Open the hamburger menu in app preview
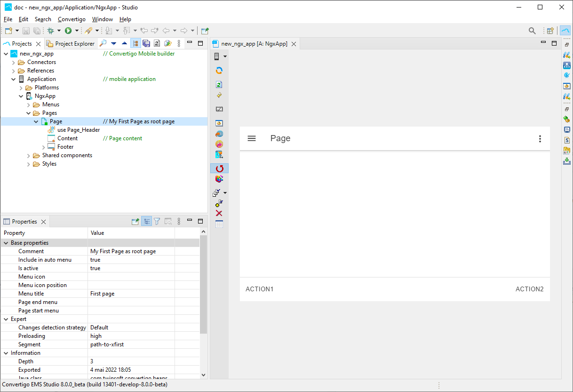Viewport: 573px width, 392px height. coord(252,138)
